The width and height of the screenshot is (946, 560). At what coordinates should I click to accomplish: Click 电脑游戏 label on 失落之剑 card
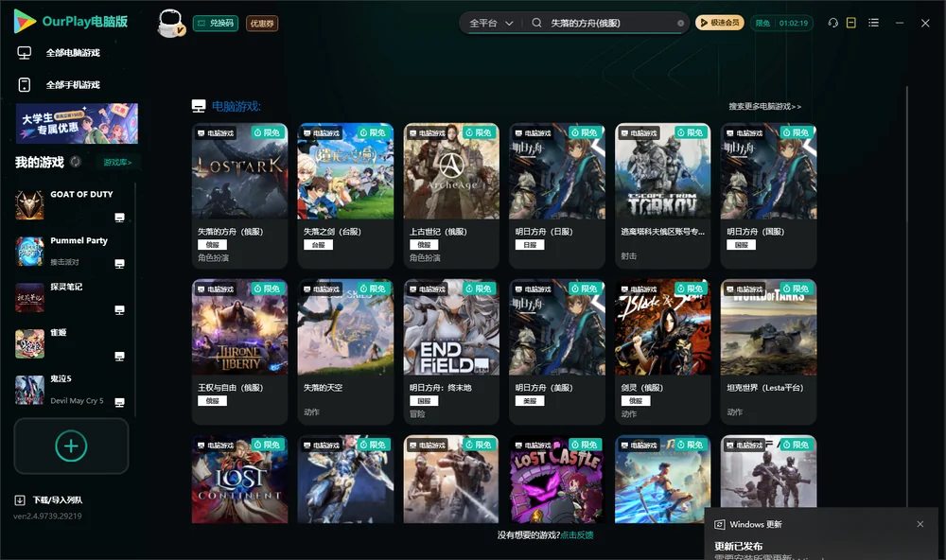[322, 132]
